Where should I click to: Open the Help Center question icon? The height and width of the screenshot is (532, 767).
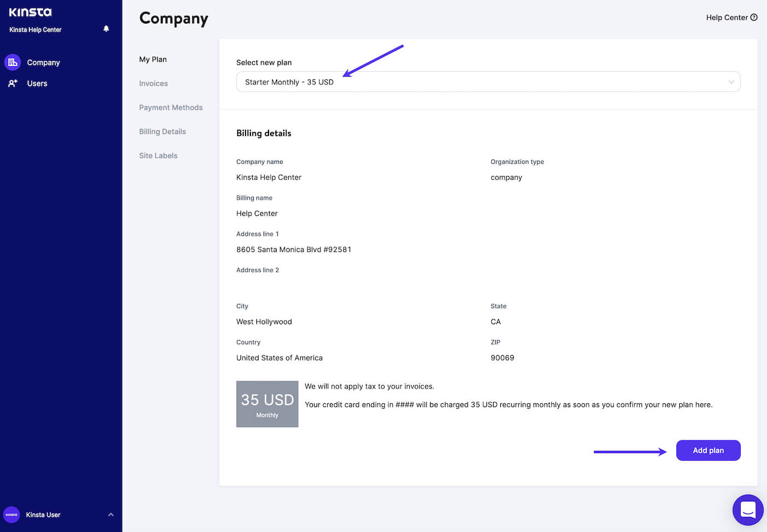[x=754, y=18]
